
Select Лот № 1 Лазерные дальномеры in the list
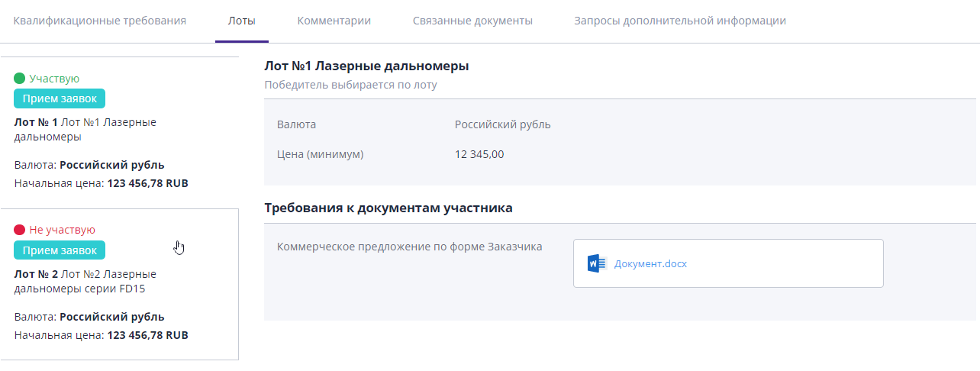pyautogui.click(x=85, y=130)
